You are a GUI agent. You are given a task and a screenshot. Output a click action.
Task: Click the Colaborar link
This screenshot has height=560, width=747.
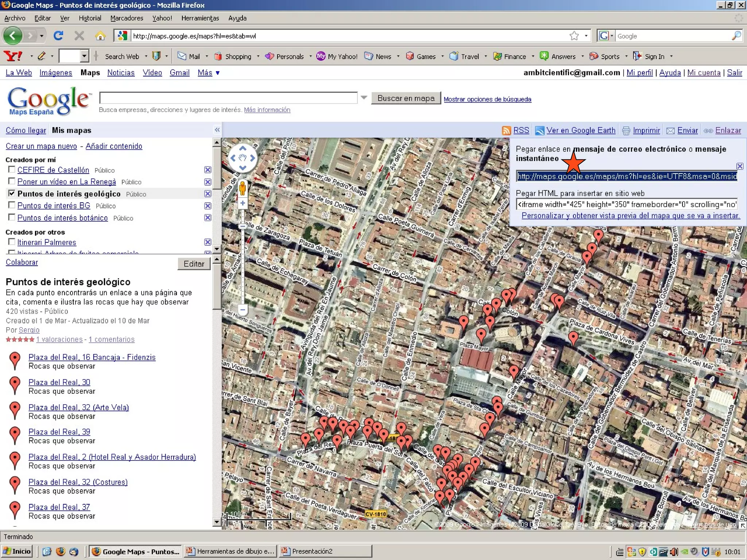[x=22, y=262]
